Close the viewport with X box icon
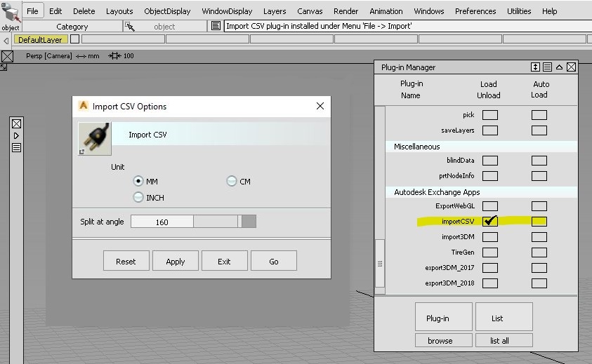Screen dimensions: 592x364 (7, 56)
